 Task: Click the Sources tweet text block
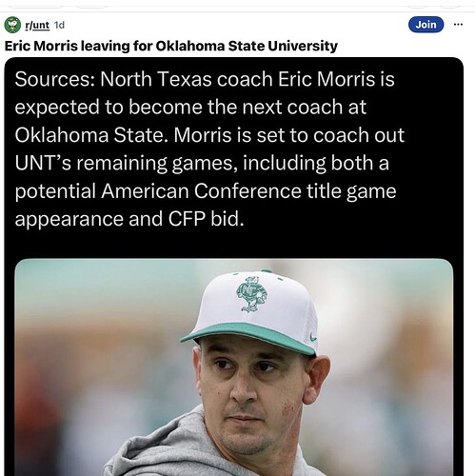[x=209, y=149]
